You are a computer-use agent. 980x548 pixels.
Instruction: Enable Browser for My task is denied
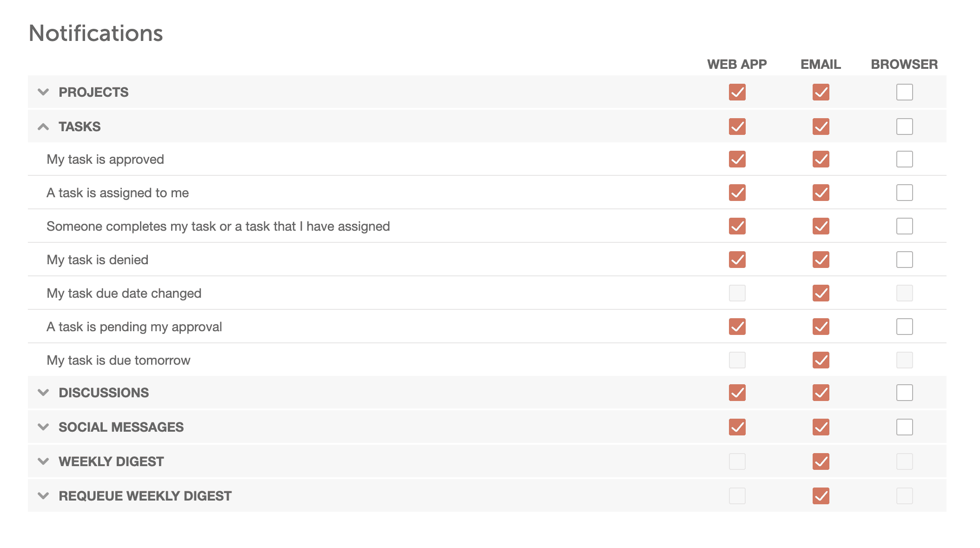tap(905, 260)
